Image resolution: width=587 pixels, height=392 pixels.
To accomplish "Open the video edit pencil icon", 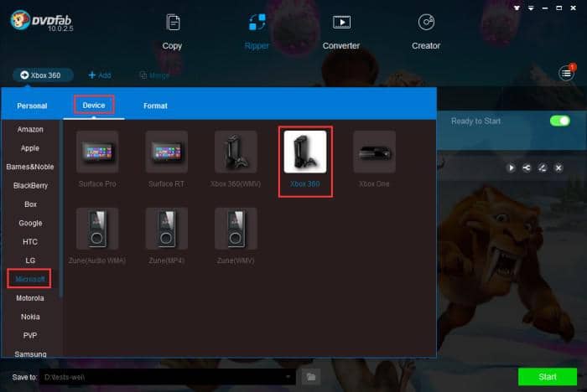I will [x=543, y=168].
